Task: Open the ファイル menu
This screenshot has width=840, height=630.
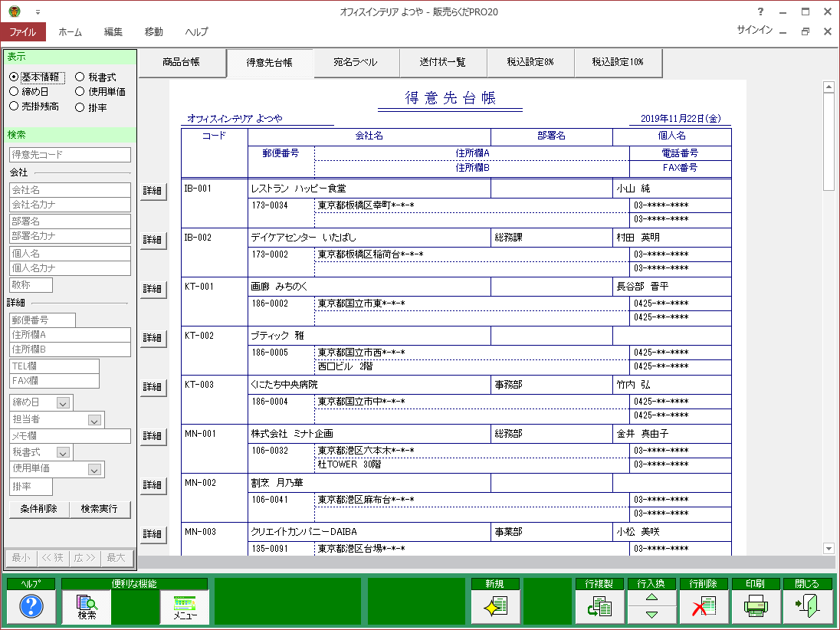Action: [23, 31]
